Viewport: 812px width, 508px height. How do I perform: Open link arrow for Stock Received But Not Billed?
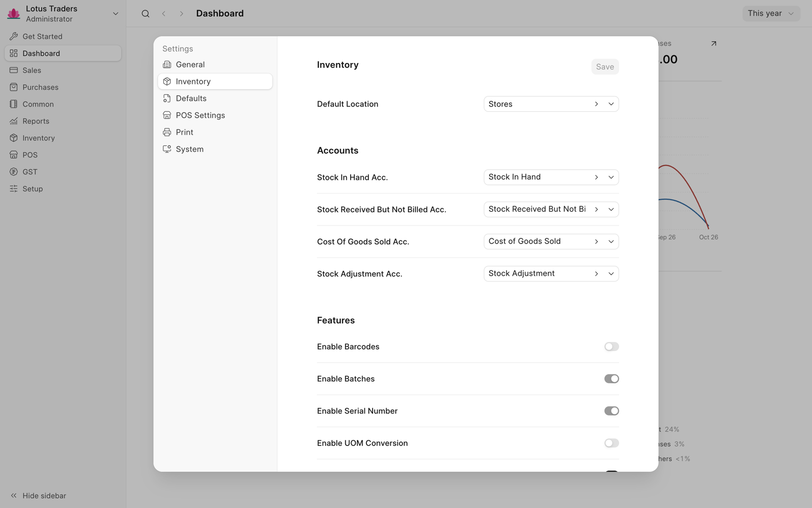(596, 209)
